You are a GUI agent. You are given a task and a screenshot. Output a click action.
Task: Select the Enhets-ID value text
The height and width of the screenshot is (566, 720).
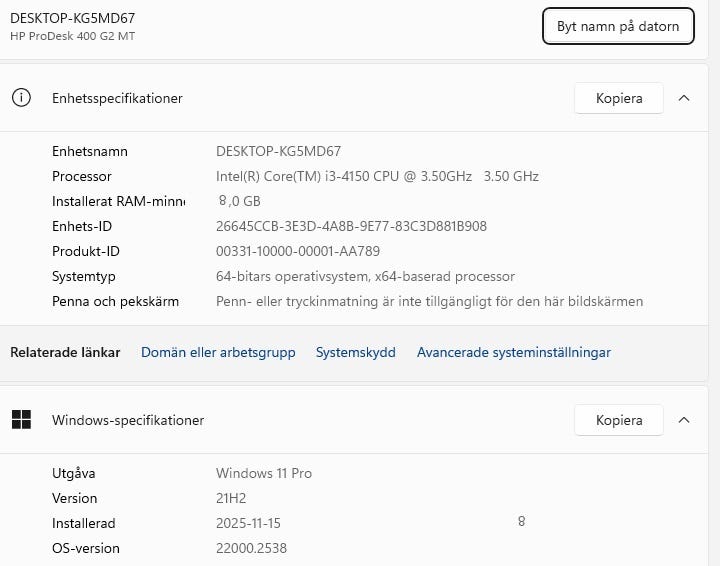pyautogui.click(x=351, y=226)
